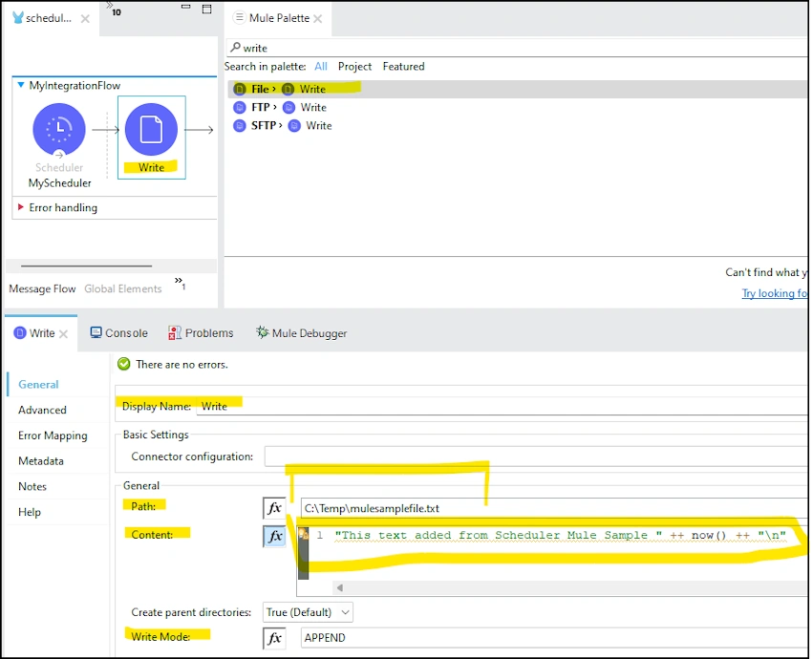Expand the Error handling section
Screen dimensions: 812x659
[21, 207]
